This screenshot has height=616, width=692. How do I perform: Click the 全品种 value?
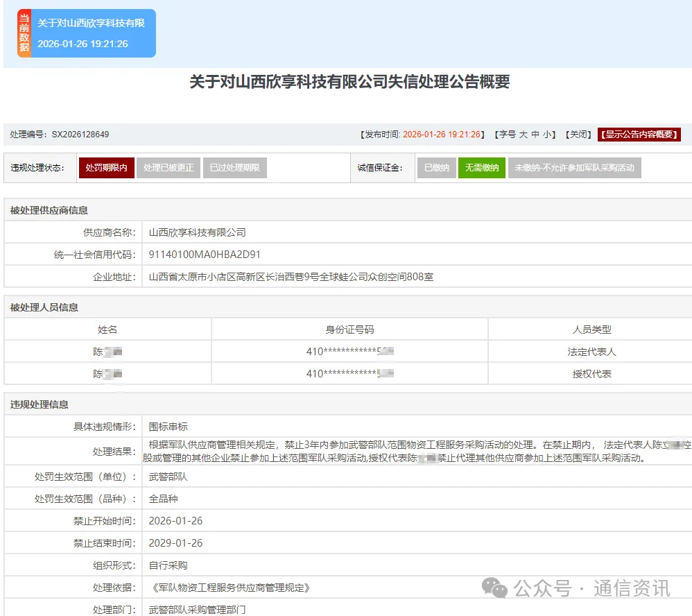pos(163,499)
